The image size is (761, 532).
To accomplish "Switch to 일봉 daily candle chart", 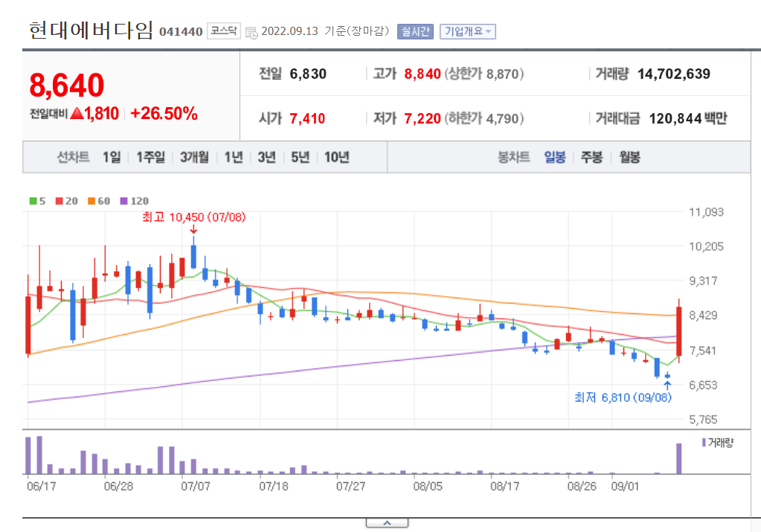I will [x=555, y=157].
